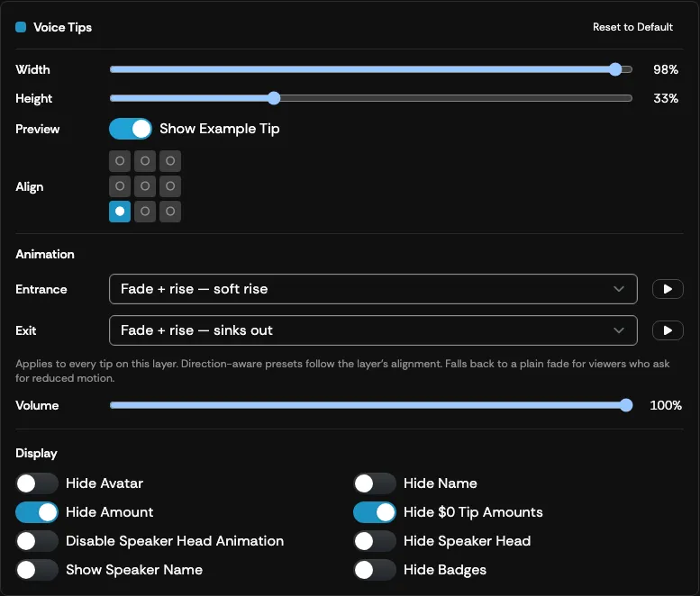This screenshot has height=596, width=700.
Task: Select the center alignment option
Action: (145, 186)
